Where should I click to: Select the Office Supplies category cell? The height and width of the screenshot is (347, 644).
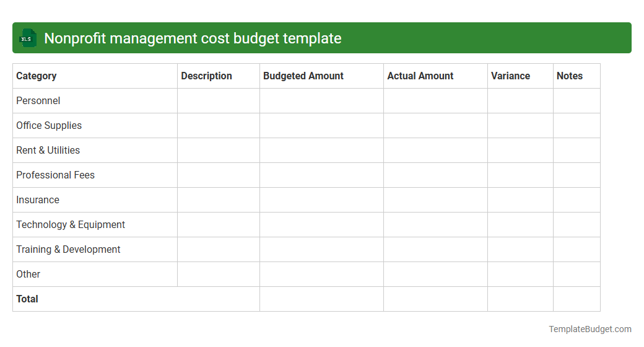(x=95, y=125)
